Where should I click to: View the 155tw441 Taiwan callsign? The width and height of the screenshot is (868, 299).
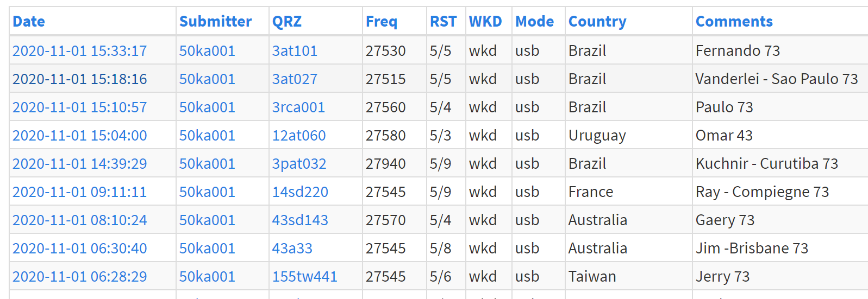click(304, 277)
